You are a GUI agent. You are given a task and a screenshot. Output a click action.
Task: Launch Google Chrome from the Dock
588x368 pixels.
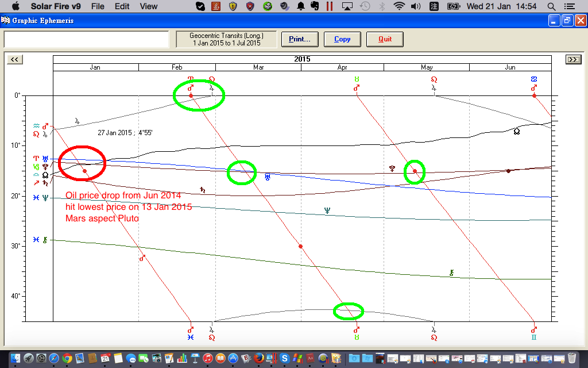tap(67, 358)
